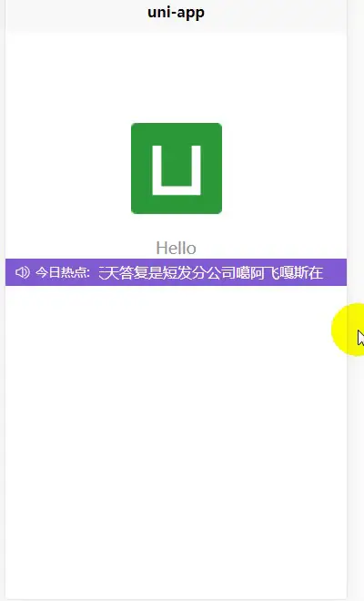Click the empty space above the green logo
The height and width of the screenshot is (601, 364).
[x=177, y=76]
